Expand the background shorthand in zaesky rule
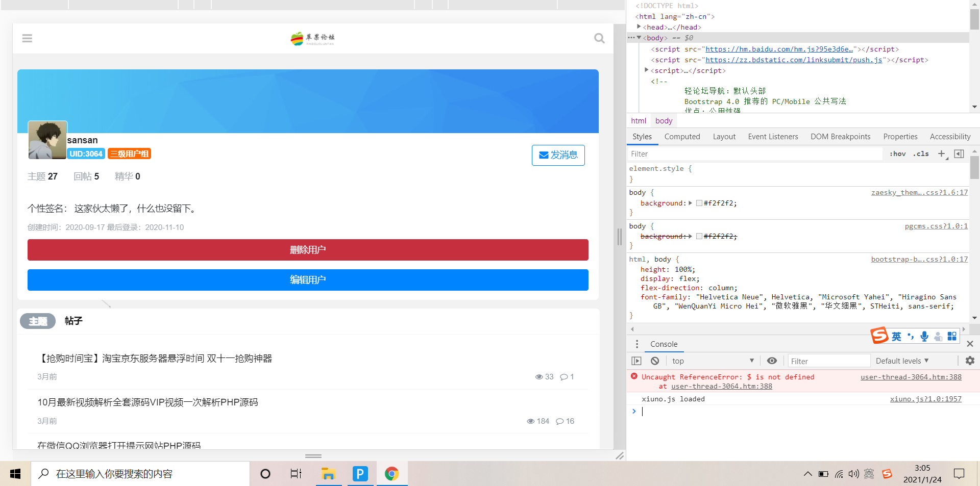Viewport: 980px width, 486px height. 690,203
